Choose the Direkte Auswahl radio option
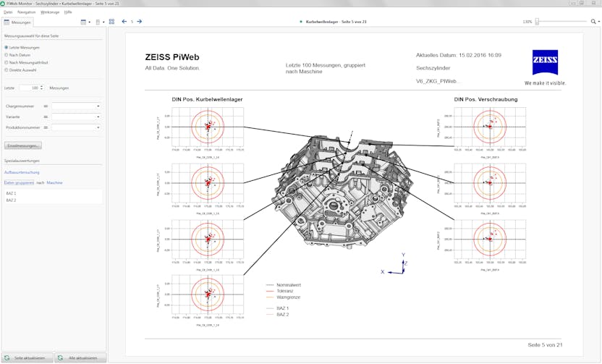This screenshot has height=364, width=602. click(7, 70)
